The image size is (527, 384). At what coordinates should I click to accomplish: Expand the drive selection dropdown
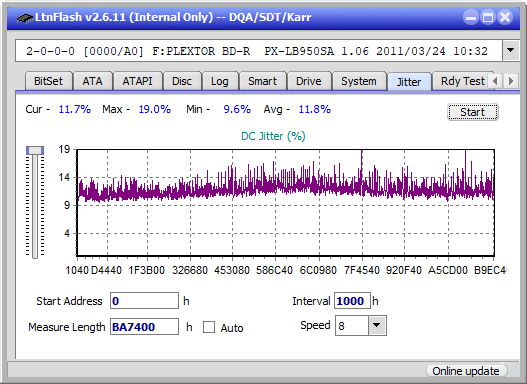[x=511, y=51]
